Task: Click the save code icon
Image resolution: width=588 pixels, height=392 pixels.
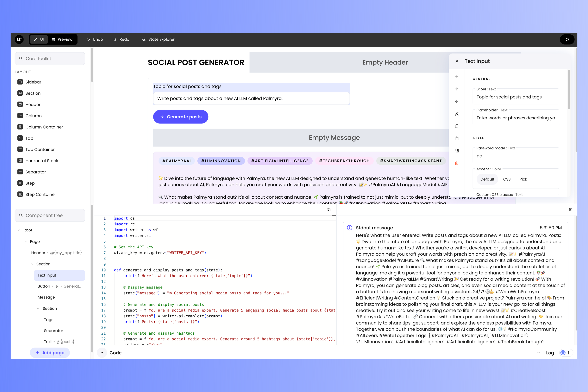Action: [328, 210]
